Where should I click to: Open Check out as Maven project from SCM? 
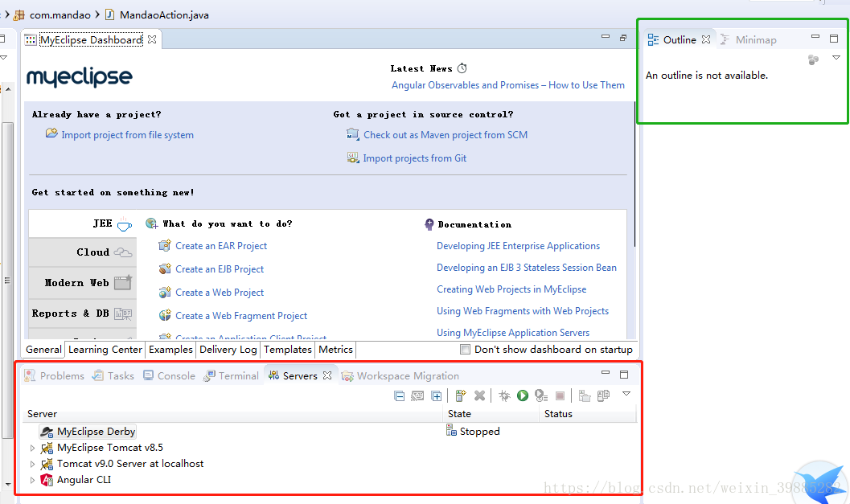(x=446, y=135)
